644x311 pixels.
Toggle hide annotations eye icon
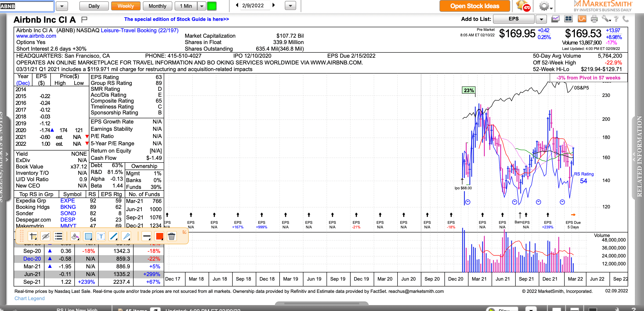tap(46, 236)
